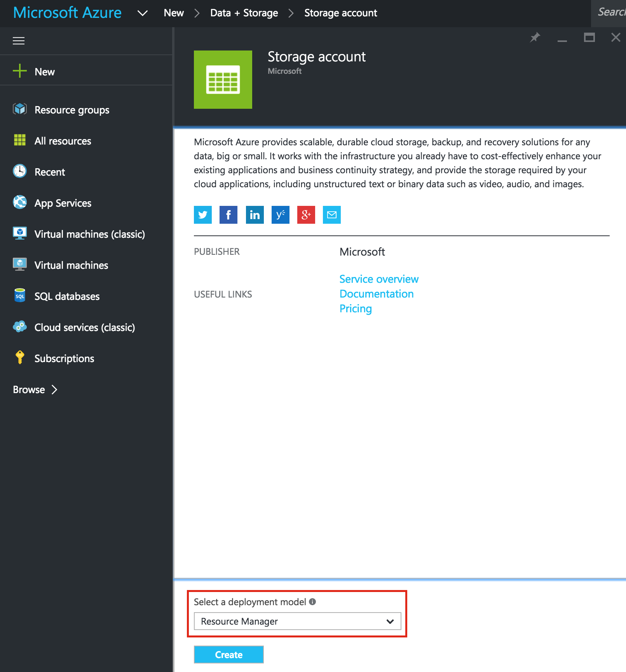Open the Documentation link
The height and width of the screenshot is (672, 626).
pos(377,294)
